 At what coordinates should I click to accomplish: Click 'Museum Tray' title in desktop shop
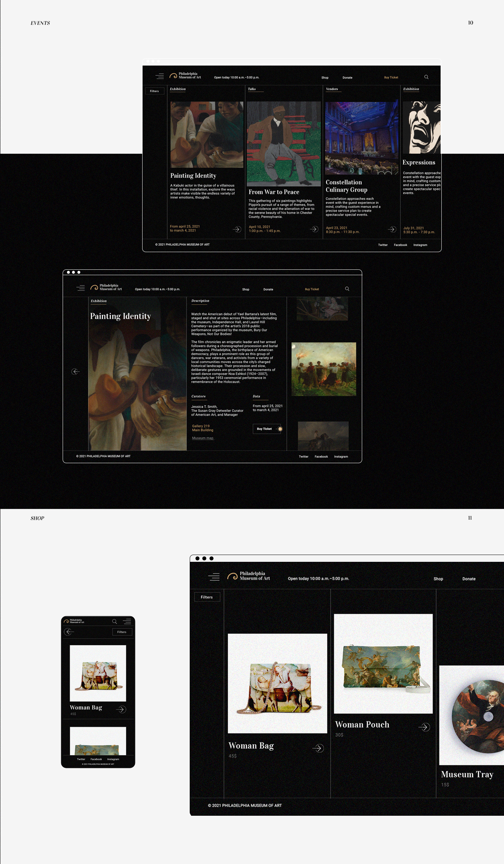pos(467,774)
